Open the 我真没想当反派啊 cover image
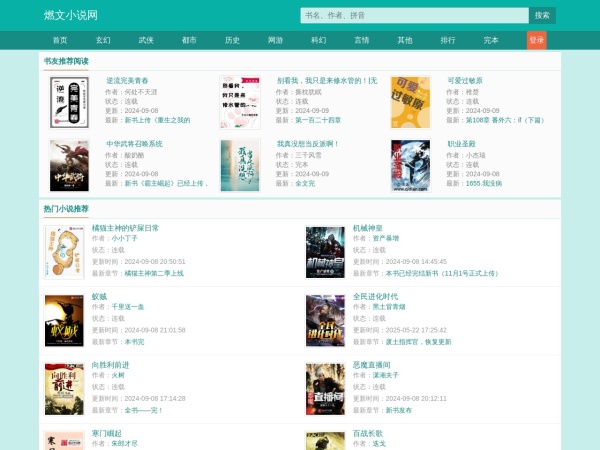 click(240, 165)
